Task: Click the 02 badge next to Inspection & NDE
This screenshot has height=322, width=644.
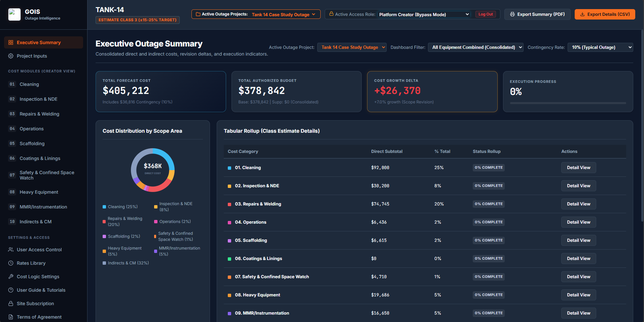Action: [x=12, y=99]
